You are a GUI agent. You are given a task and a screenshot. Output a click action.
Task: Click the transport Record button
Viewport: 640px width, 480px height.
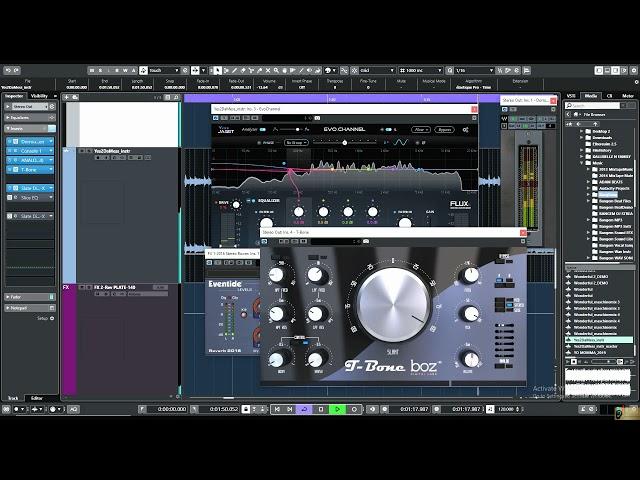click(354, 409)
